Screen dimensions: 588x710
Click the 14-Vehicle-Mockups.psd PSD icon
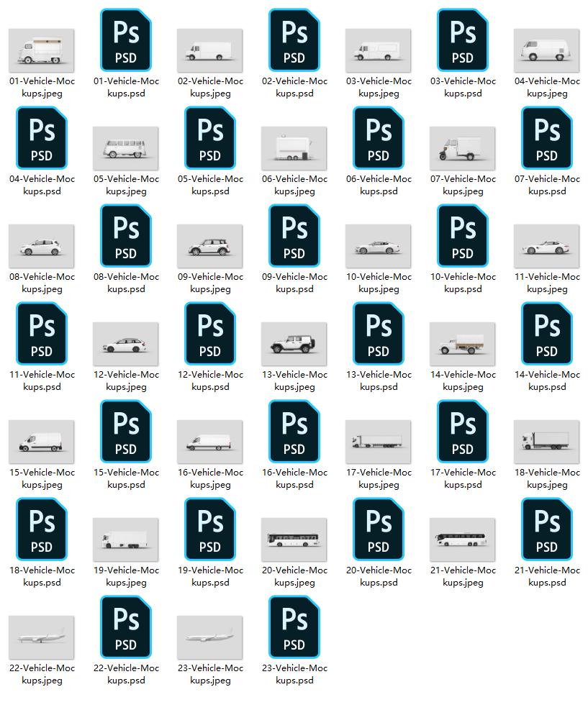(547, 333)
